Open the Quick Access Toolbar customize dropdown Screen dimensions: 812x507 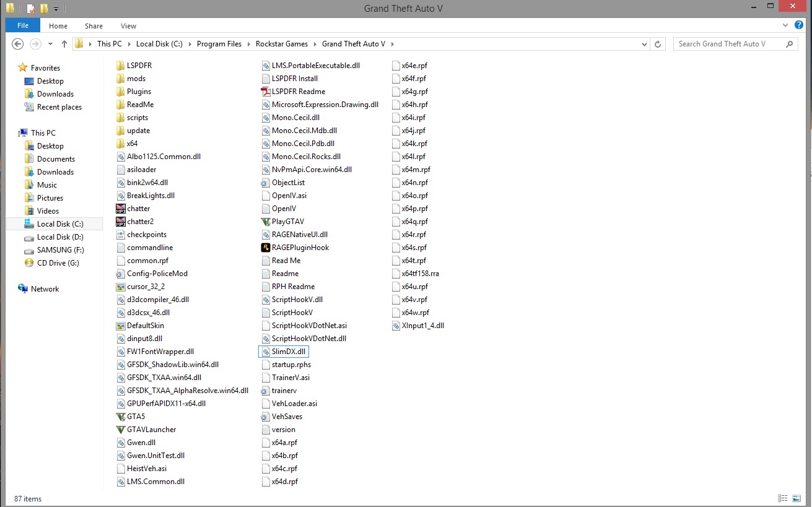[56, 9]
